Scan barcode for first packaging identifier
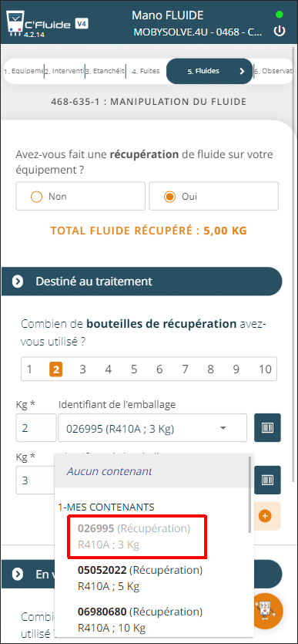 point(267,427)
